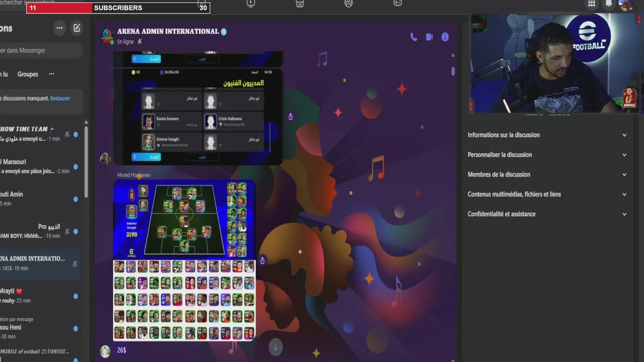Click the muted bell icon on ARENA ADMIN row
Screen dimensions: 644x362
click(75, 263)
